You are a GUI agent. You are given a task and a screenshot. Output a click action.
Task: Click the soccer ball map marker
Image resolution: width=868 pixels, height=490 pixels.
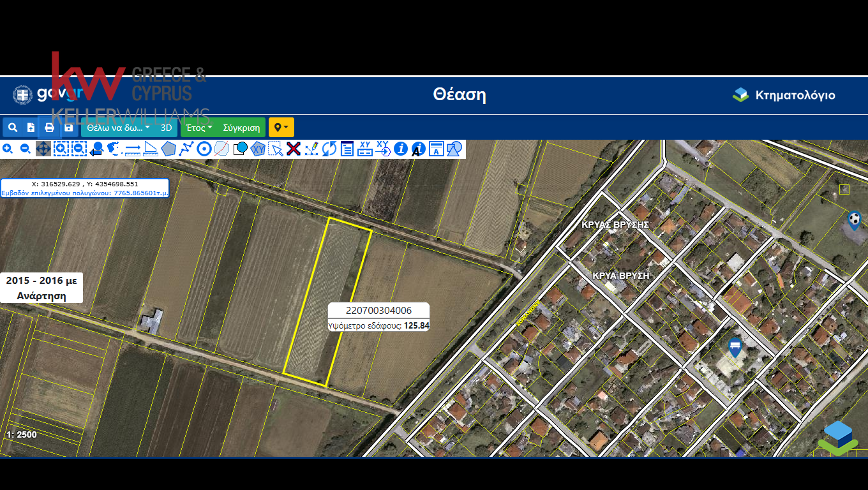pos(854,219)
